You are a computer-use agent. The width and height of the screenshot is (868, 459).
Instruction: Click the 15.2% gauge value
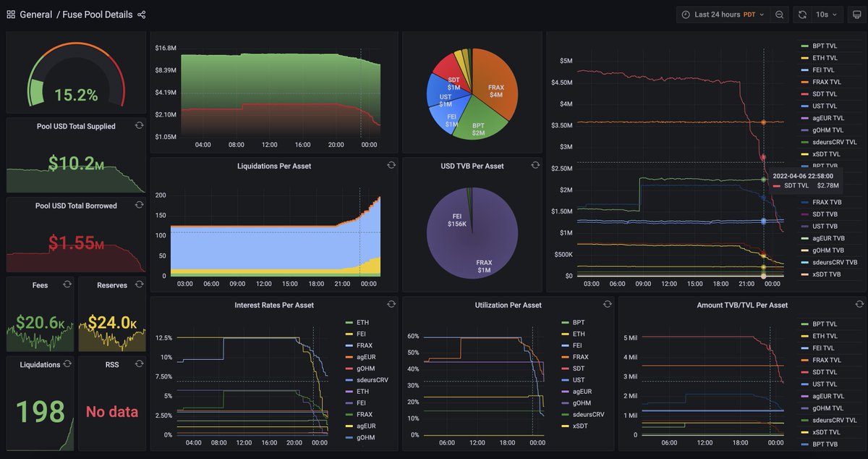point(76,95)
